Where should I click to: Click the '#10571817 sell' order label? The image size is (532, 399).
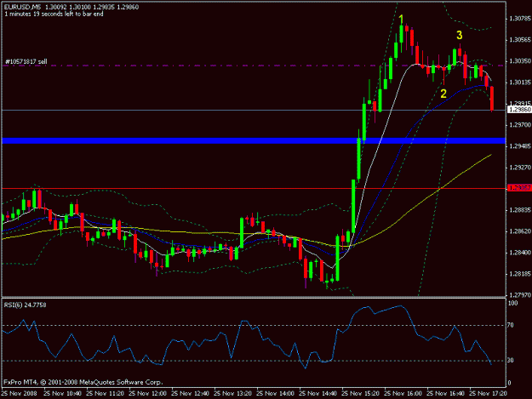click(x=26, y=62)
